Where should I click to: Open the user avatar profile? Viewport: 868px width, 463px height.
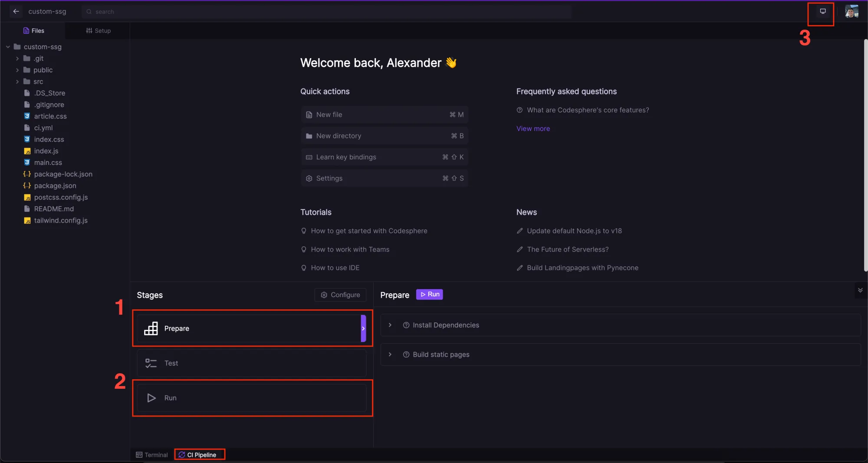[852, 11]
